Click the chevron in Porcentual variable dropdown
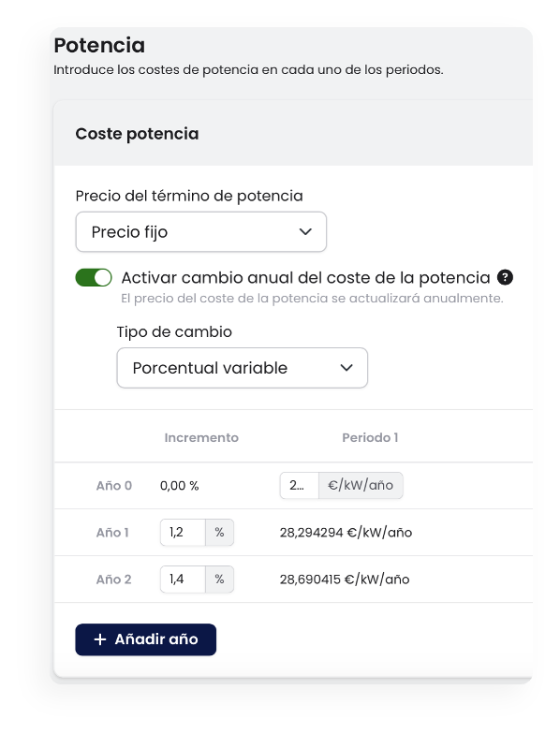Viewport: 560px width, 734px height. pos(346,368)
